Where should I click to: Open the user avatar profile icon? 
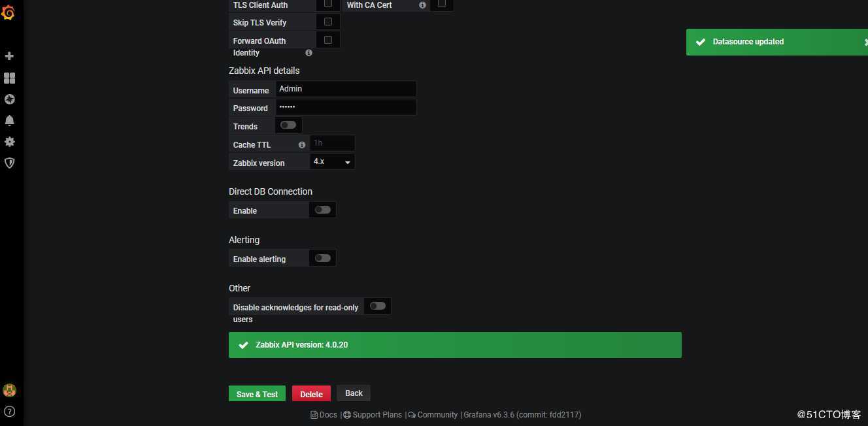(x=9, y=391)
